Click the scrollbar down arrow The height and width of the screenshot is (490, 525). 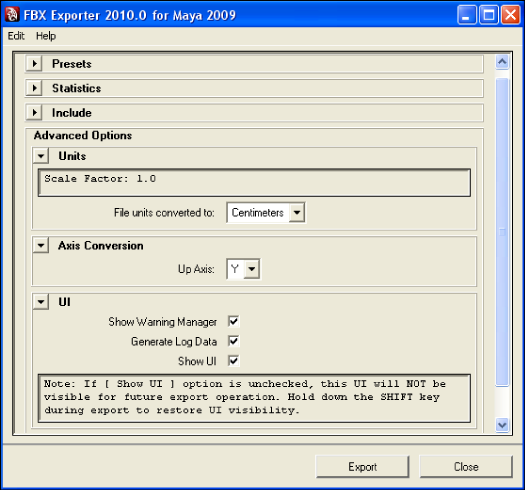pos(502,425)
